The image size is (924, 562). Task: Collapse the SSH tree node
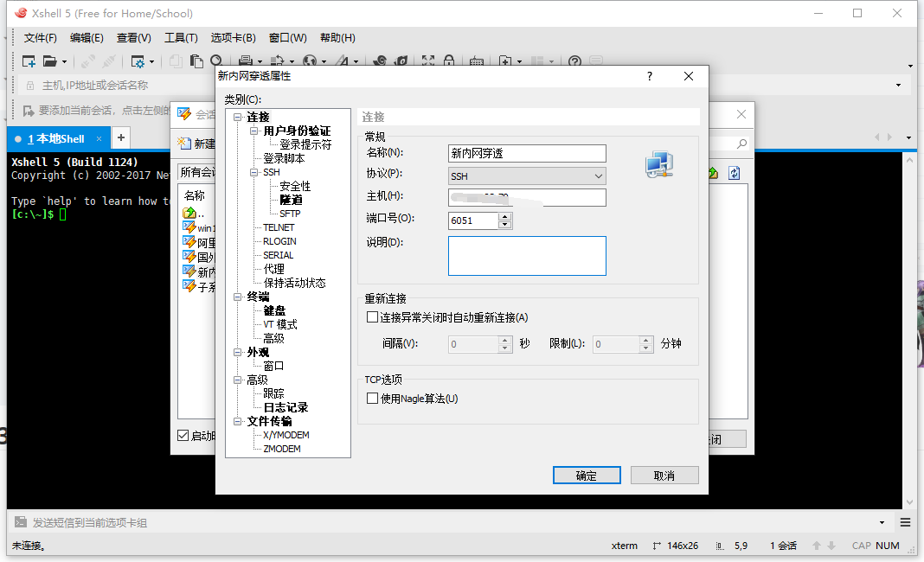pos(254,172)
